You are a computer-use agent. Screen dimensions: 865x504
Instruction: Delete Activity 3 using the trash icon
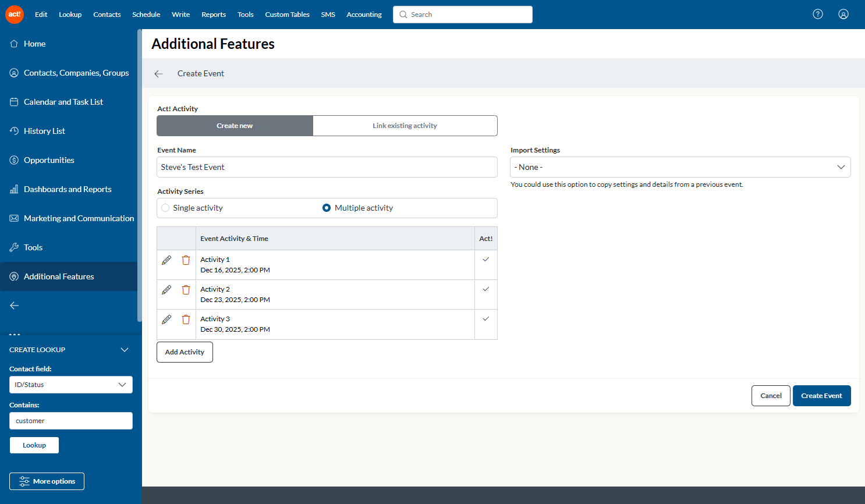[186, 320]
